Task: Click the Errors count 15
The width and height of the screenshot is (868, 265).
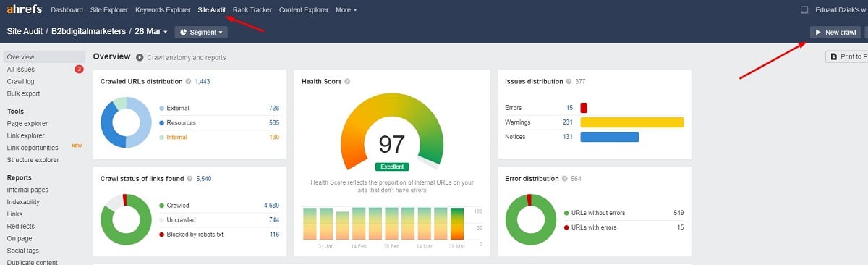Action: click(x=570, y=108)
